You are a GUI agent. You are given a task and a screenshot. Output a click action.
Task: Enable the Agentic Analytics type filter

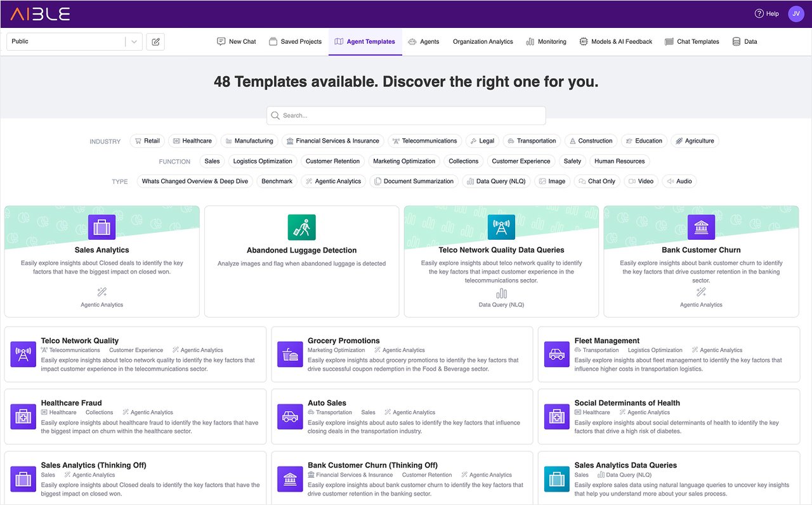pyautogui.click(x=333, y=181)
